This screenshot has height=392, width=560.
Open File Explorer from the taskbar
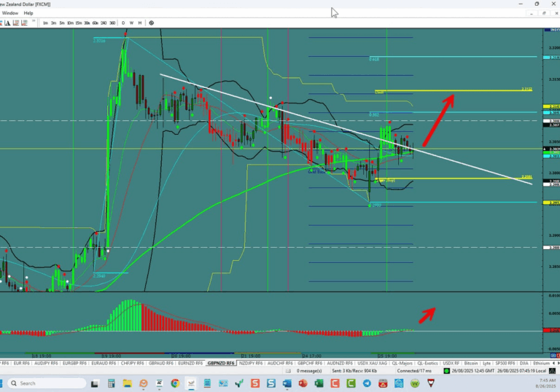(x=127, y=383)
